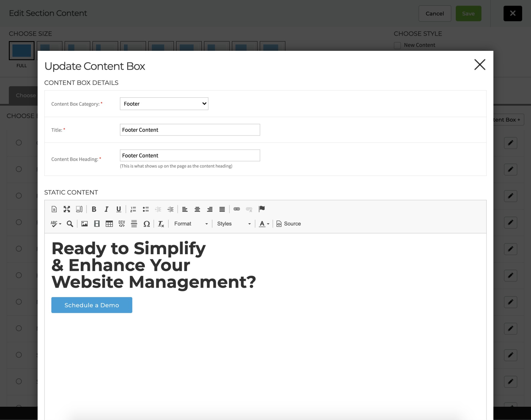
Task: Open the Content Box Category dropdown
Action: tap(164, 104)
